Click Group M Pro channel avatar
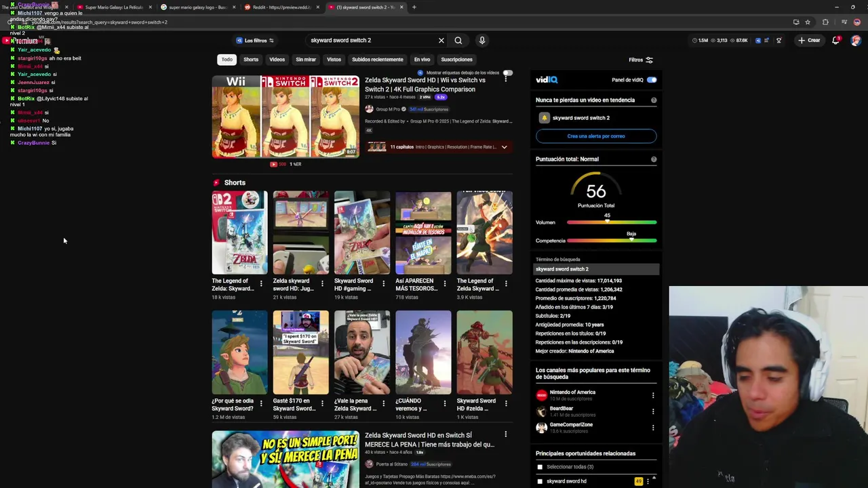This screenshot has width=868, height=488. point(369,109)
